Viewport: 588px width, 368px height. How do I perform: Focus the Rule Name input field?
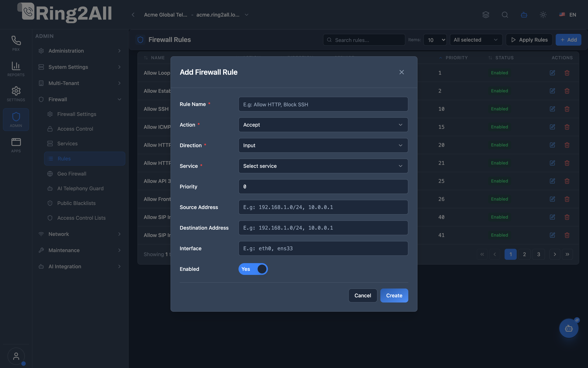(323, 104)
